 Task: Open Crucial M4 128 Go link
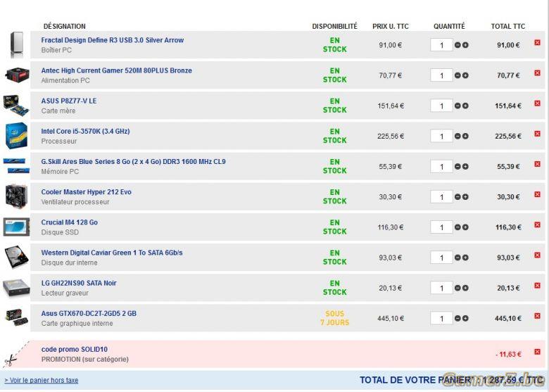(69, 222)
